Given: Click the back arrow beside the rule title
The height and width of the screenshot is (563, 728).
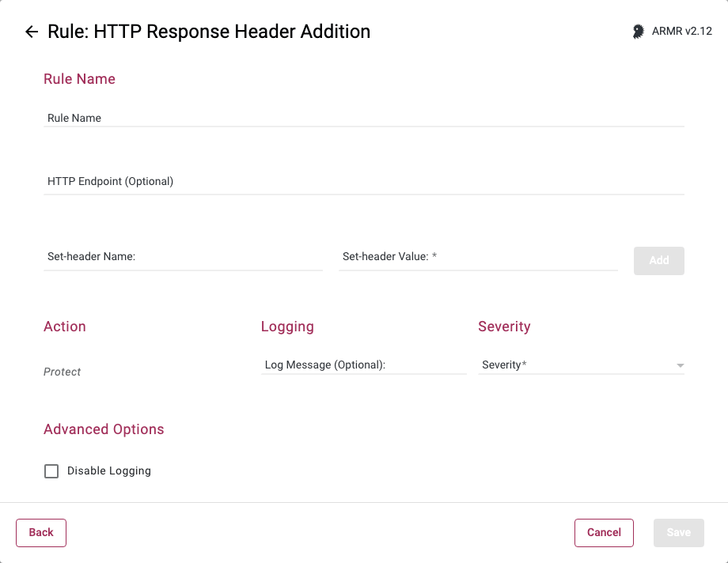Looking at the screenshot, I should (x=32, y=32).
